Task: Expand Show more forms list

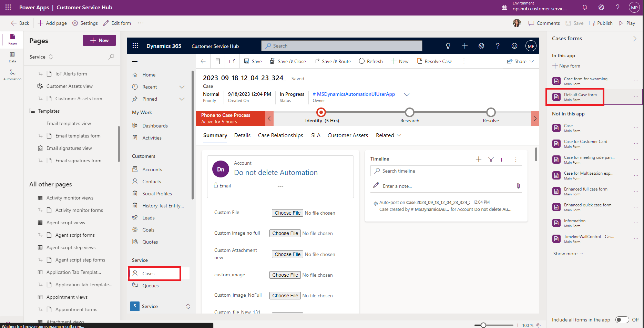Action: point(568,254)
